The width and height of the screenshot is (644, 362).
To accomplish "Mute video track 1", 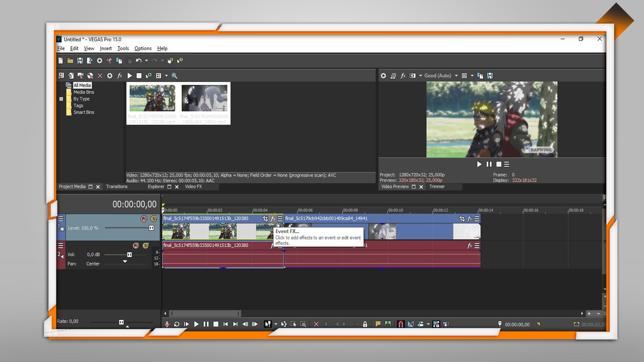I will point(144,219).
